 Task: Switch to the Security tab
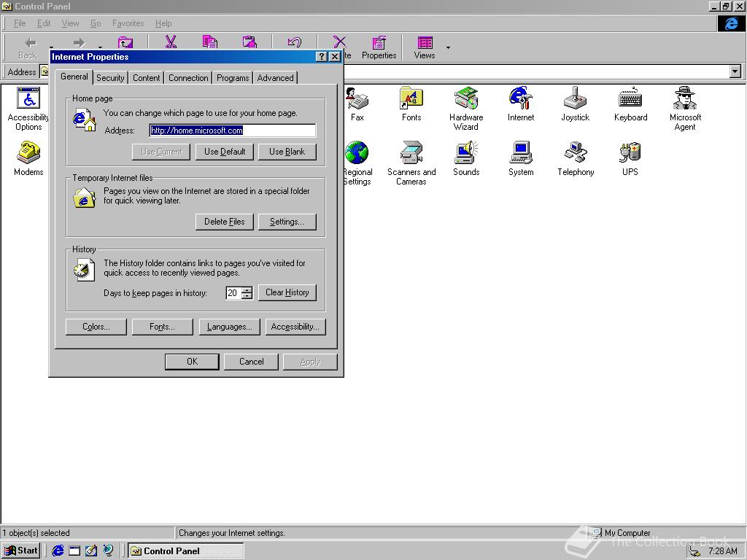(x=110, y=78)
